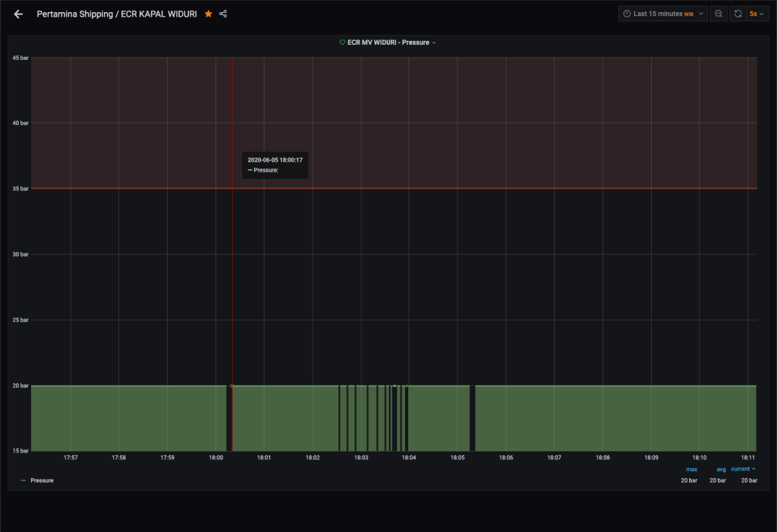Click the max value 20 bar
The width and height of the screenshot is (777, 532).
(x=689, y=480)
